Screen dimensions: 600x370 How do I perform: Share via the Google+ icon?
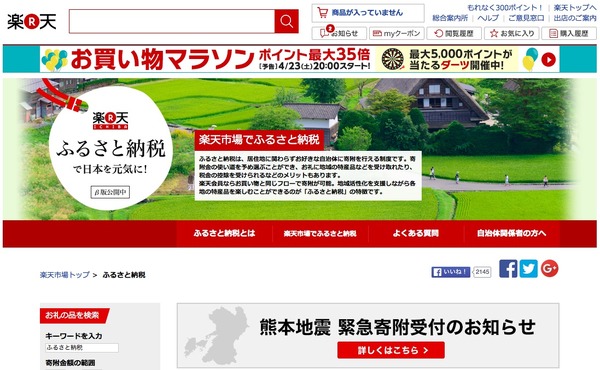(x=549, y=269)
